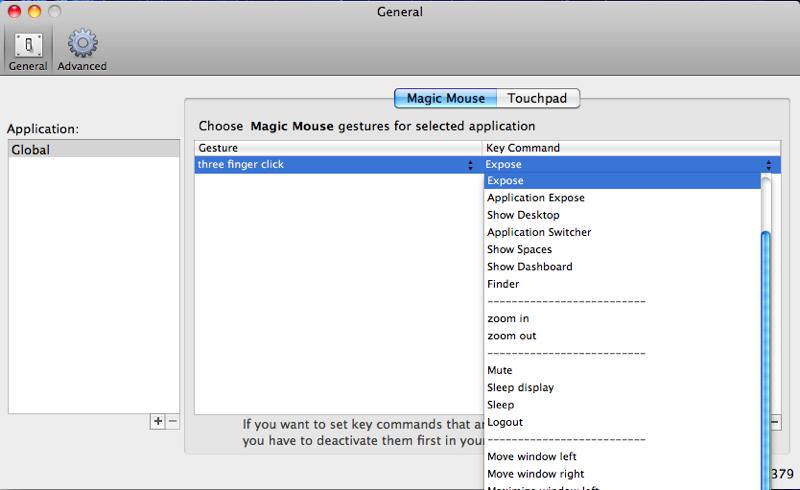Pick Show Spaces from the list
Image resolution: width=800 pixels, height=490 pixels.
click(622, 250)
